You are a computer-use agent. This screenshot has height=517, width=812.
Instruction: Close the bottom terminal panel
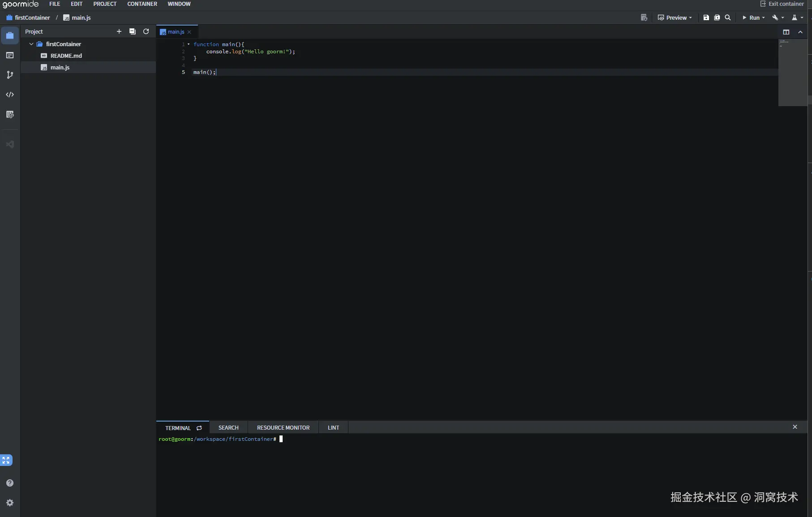point(795,427)
